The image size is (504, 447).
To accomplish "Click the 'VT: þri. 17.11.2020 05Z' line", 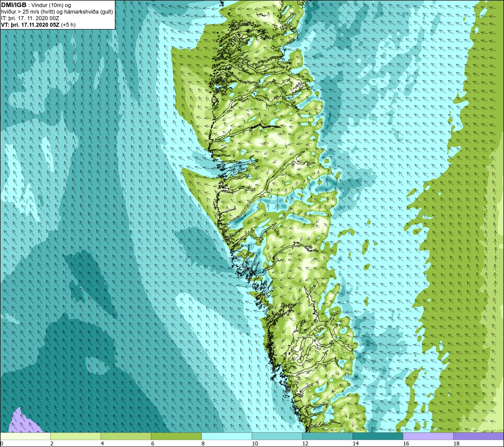I will pyautogui.click(x=30, y=25).
